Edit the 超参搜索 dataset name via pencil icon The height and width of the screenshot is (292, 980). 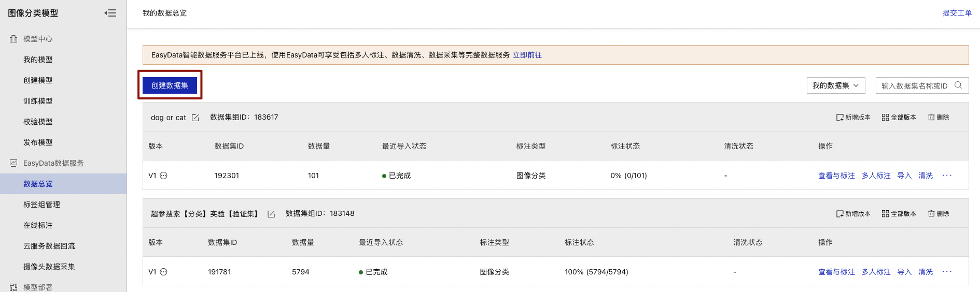[x=271, y=214]
